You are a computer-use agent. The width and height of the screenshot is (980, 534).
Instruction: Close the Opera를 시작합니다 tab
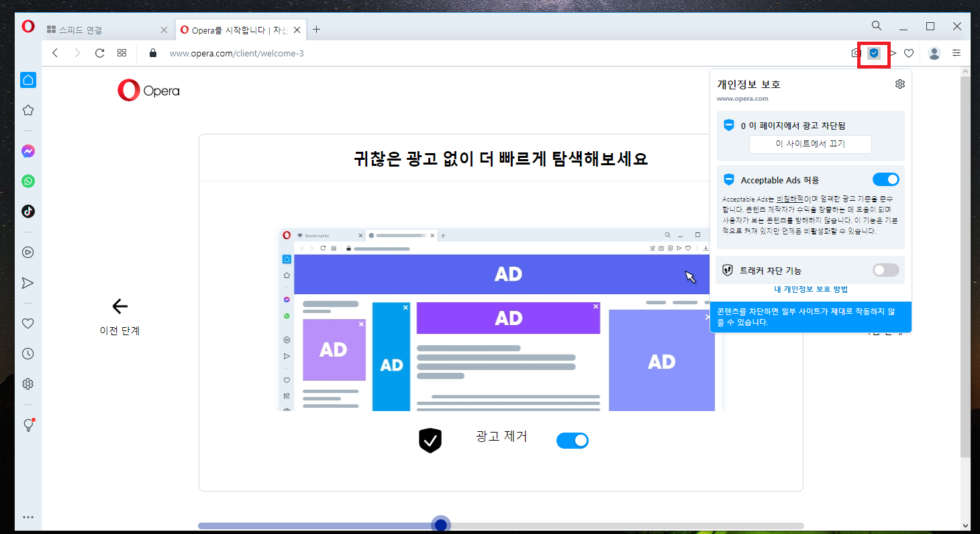point(297,30)
